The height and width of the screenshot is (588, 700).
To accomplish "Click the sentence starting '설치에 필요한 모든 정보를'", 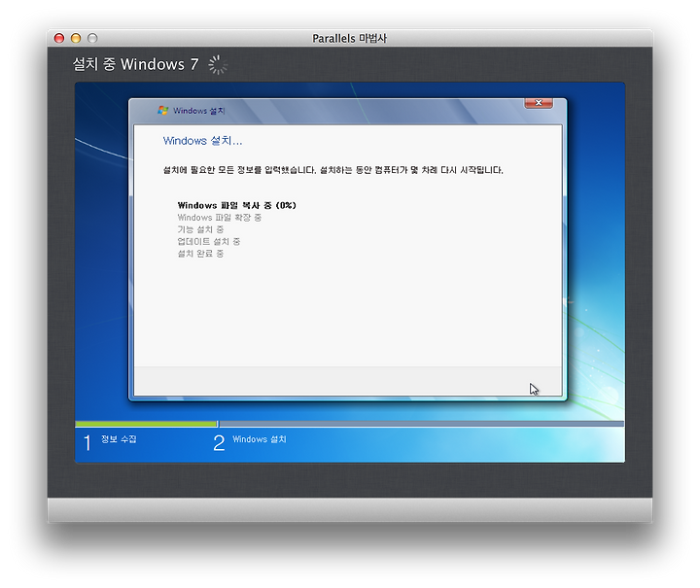I will pyautogui.click(x=333, y=170).
